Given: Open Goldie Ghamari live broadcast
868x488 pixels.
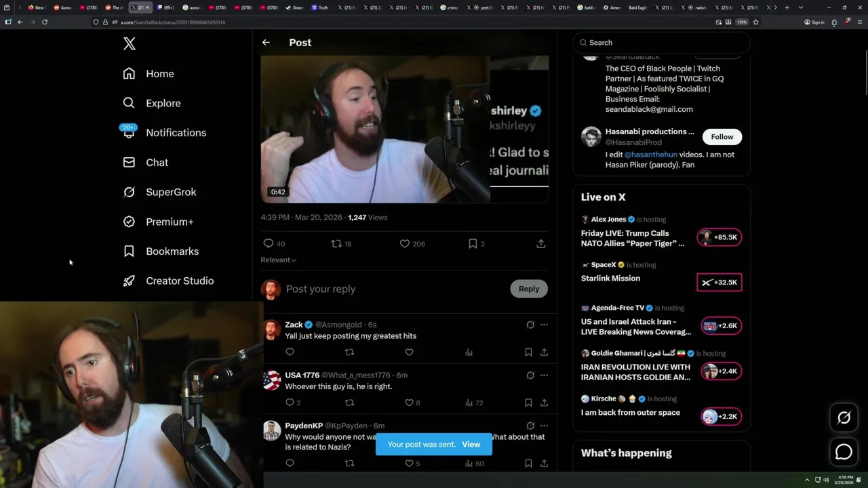Looking at the screenshot, I should coord(635,372).
